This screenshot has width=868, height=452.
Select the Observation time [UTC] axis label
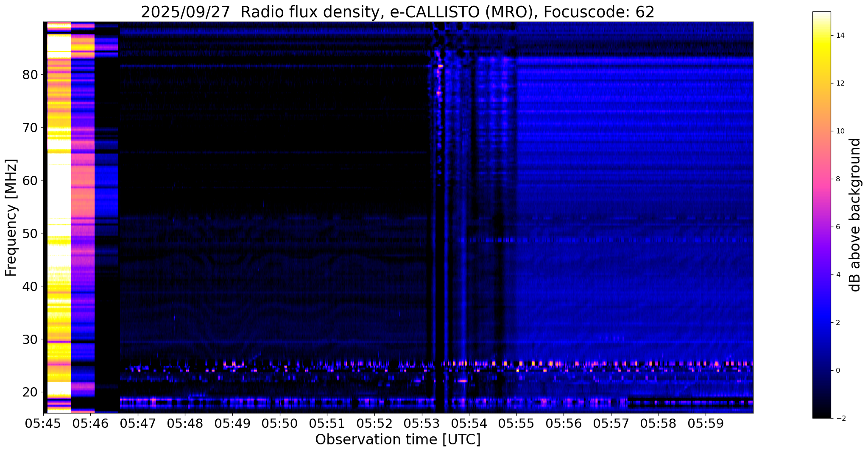[398, 440]
